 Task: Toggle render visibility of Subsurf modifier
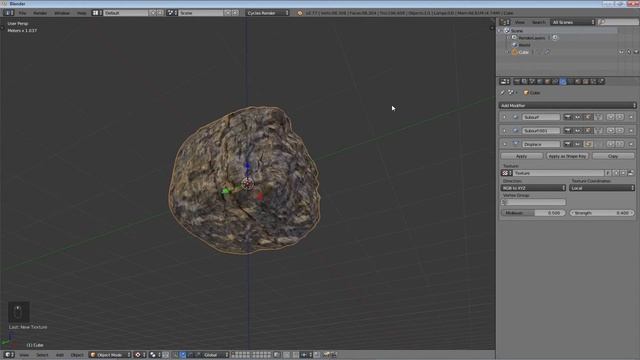click(x=567, y=117)
